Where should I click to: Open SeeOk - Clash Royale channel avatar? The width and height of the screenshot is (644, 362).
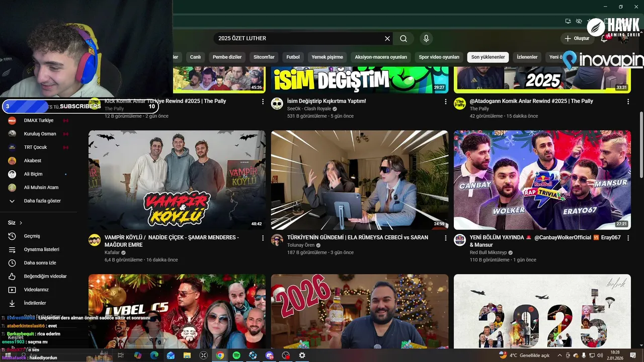pyautogui.click(x=277, y=104)
